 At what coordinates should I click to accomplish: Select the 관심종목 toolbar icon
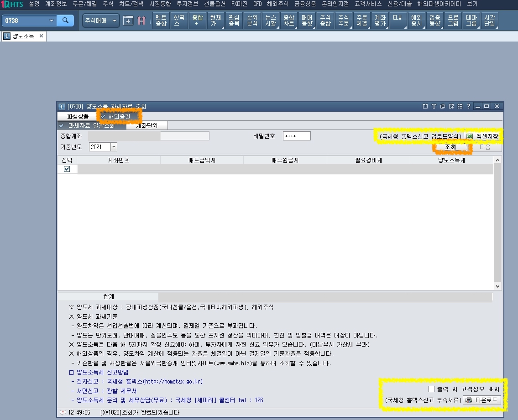pyautogui.click(x=234, y=21)
